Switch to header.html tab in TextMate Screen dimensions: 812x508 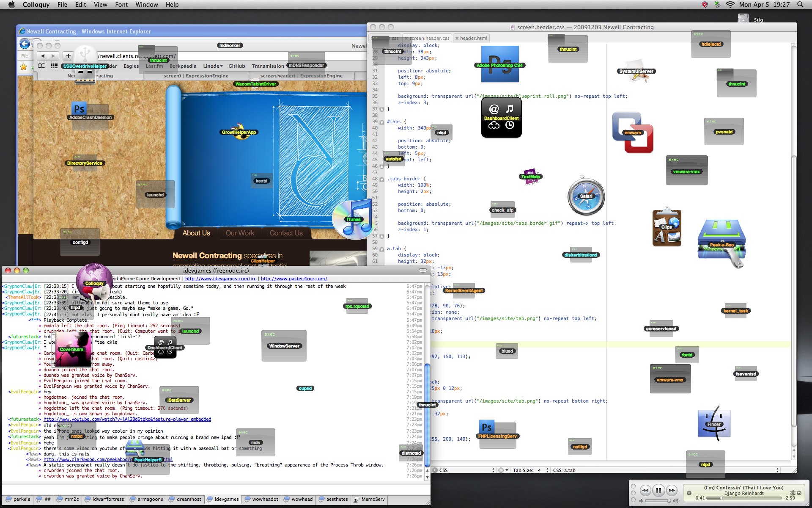click(x=471, y=38)
